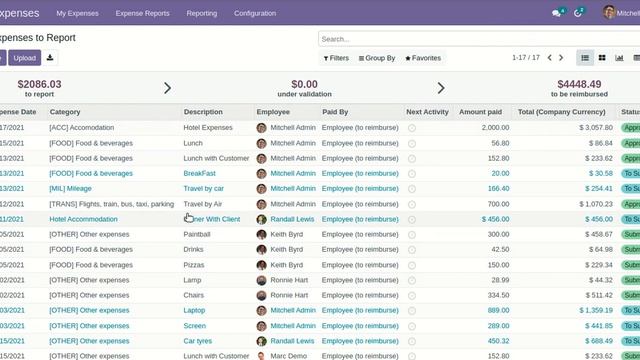Viewport: 640px width, 360px height.
Task: Click the $2086.03 to report total
Action: coord(39,88)
